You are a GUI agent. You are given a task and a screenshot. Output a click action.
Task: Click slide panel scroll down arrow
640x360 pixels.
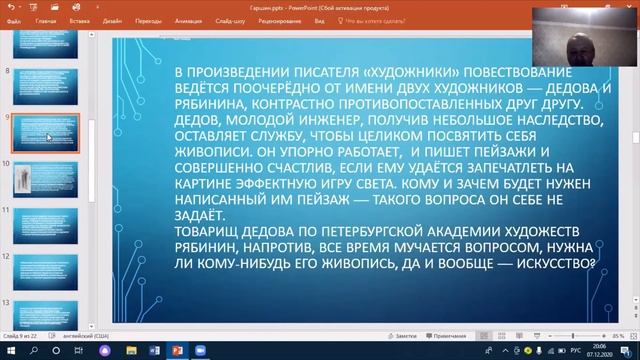click(x=92, y=327)
